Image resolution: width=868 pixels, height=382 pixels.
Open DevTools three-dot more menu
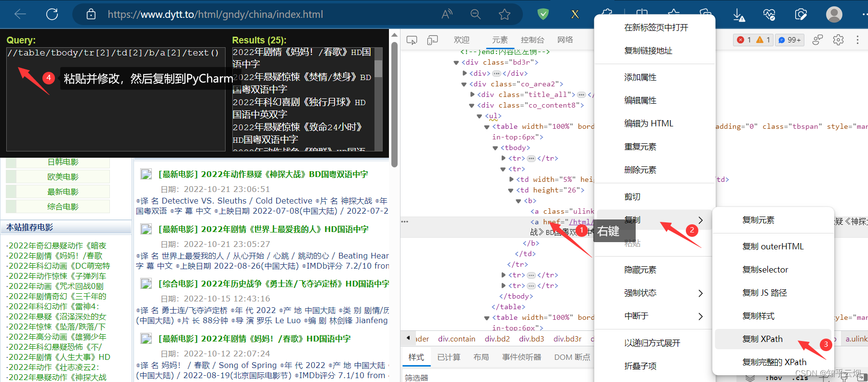click(857, 40)
